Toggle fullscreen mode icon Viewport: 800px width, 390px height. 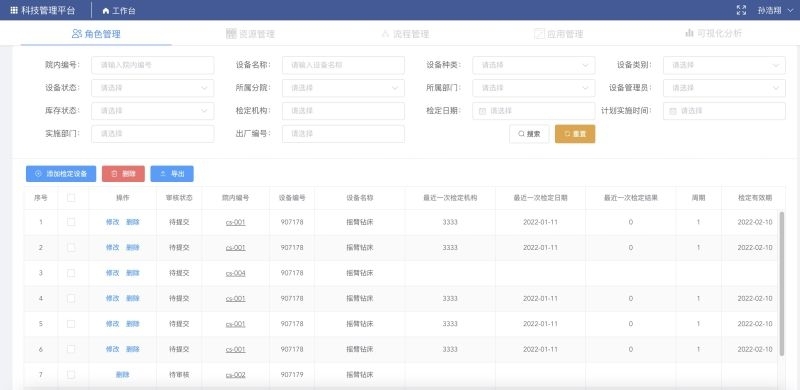click(x=741, y=10)
